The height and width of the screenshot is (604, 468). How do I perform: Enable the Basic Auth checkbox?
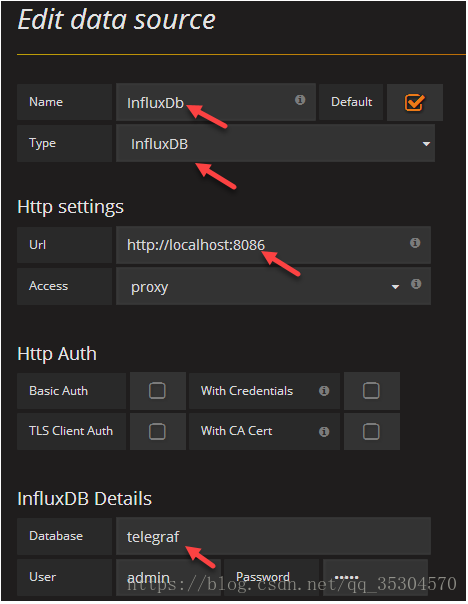157,391
